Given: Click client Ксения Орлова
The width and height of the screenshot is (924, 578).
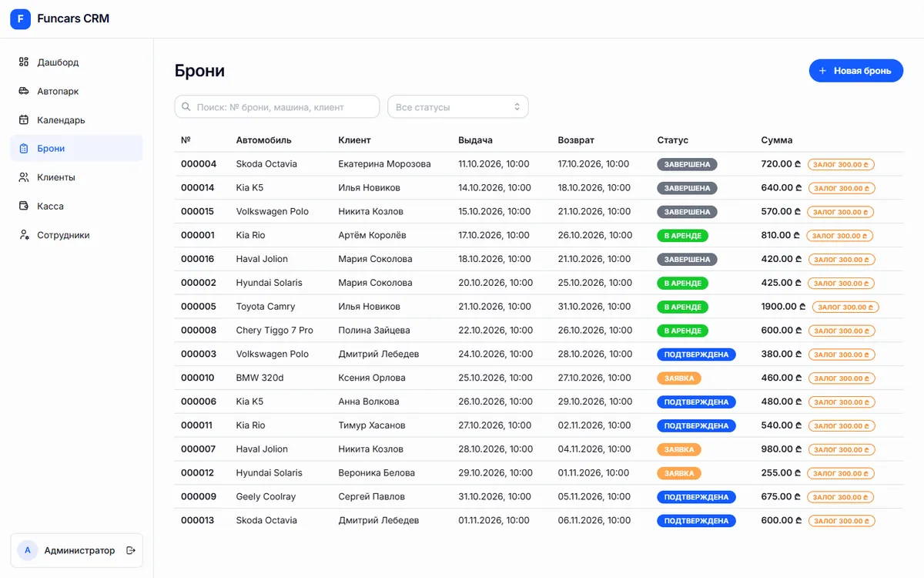Looking at the screenshot, I should [x=372, y=378].
